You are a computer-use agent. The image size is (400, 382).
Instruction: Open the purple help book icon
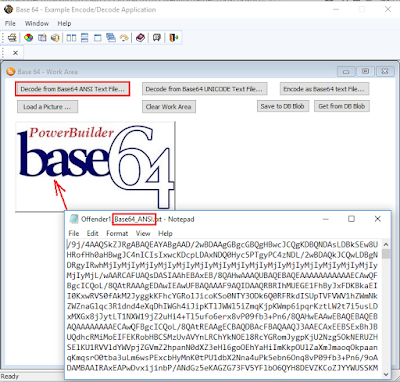pyautogui.click(x=140, y=38)
